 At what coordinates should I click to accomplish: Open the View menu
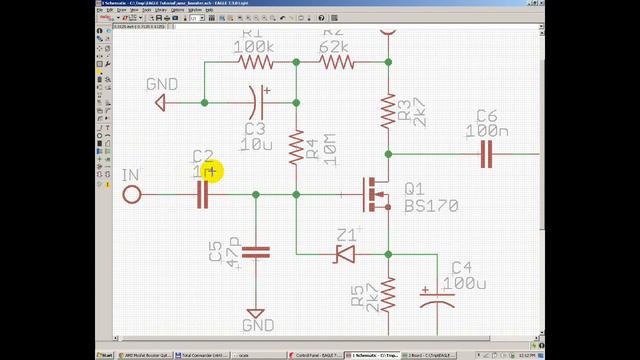tap(134, 10)
